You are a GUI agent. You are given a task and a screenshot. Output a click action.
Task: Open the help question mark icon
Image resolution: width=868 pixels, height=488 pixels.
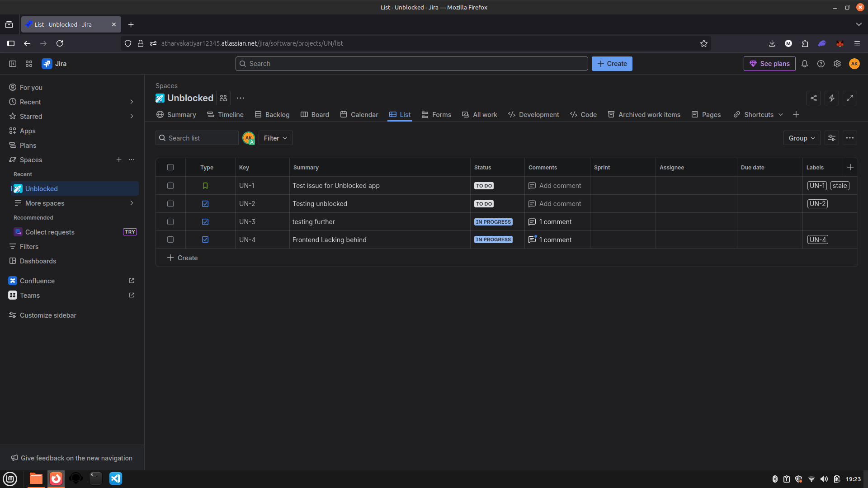point(821,64)
